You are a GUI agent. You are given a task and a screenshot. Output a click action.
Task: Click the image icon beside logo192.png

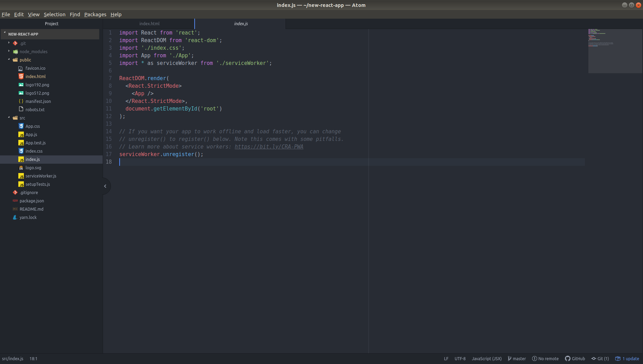point(21,85)
